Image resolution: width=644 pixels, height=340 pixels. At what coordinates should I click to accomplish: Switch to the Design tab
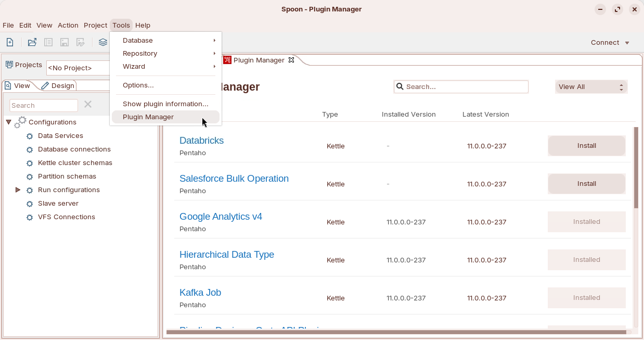point(58,86)
